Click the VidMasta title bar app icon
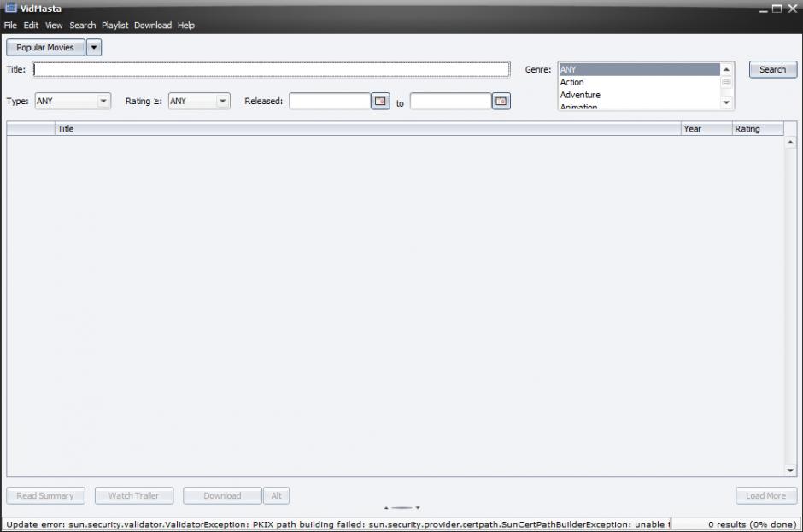Image resolution: width=803 pixels, height=532 pixels. coord(11,8)
